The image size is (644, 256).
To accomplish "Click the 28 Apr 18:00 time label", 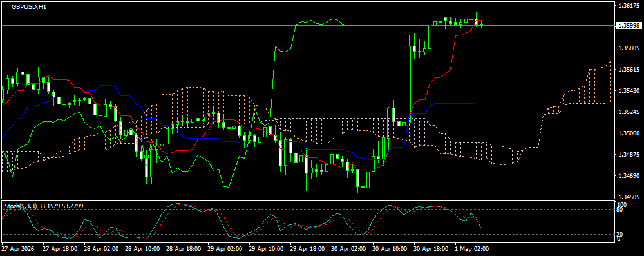I will [184, 249].
